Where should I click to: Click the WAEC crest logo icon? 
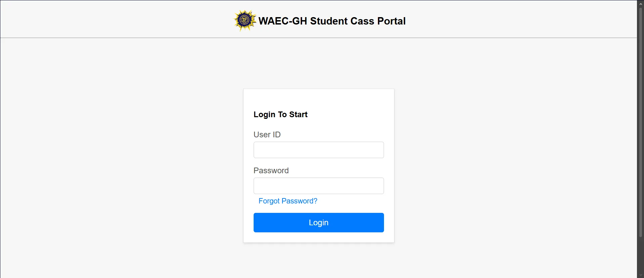[245, 20]
